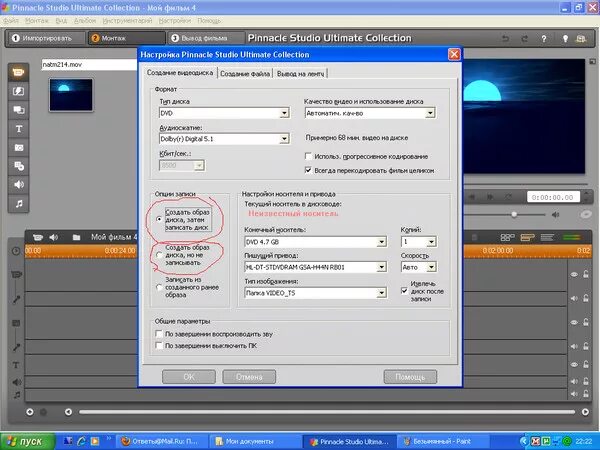Select create disc image then burn option
The height and width of the screenshot is (450, 600).
pos(159,219)
